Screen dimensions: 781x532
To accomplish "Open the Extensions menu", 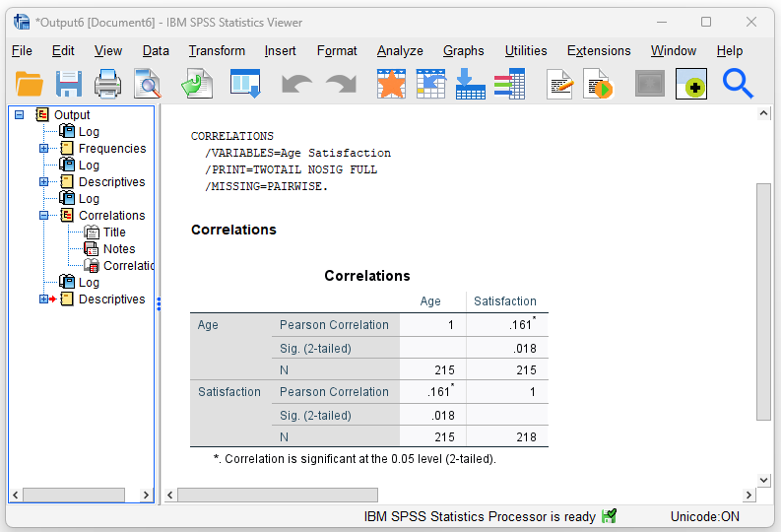I will click(599, 51).
